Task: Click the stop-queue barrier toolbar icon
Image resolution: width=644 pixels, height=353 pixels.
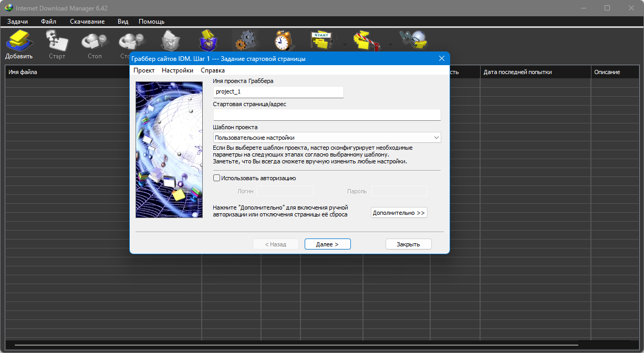Action: coord(367,41)
